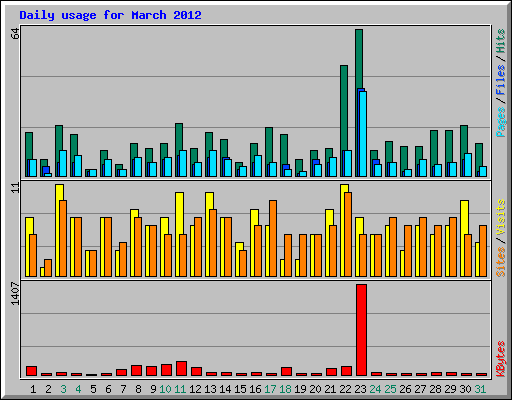Click the cyan Pages bar for day 23
Image resolution: width=512 pixels, height=400 pixels.
click(363, 134)
